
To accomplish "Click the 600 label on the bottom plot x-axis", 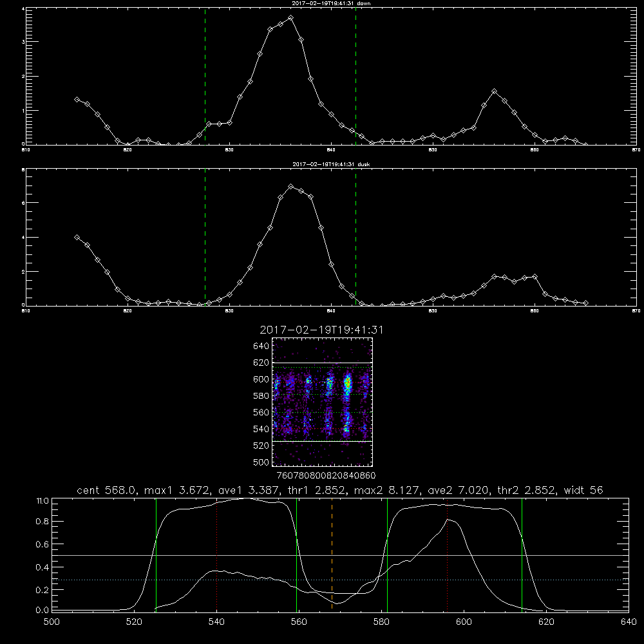I will click(464, 621).
